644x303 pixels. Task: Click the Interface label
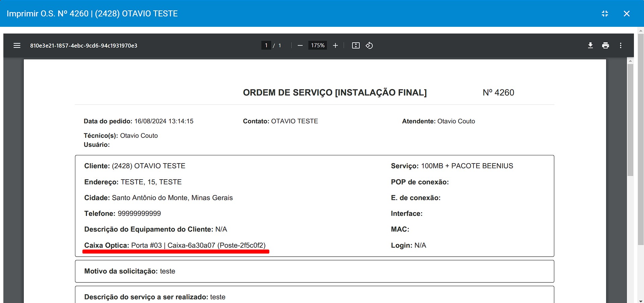pyautogui.click(x=406, y=214)
